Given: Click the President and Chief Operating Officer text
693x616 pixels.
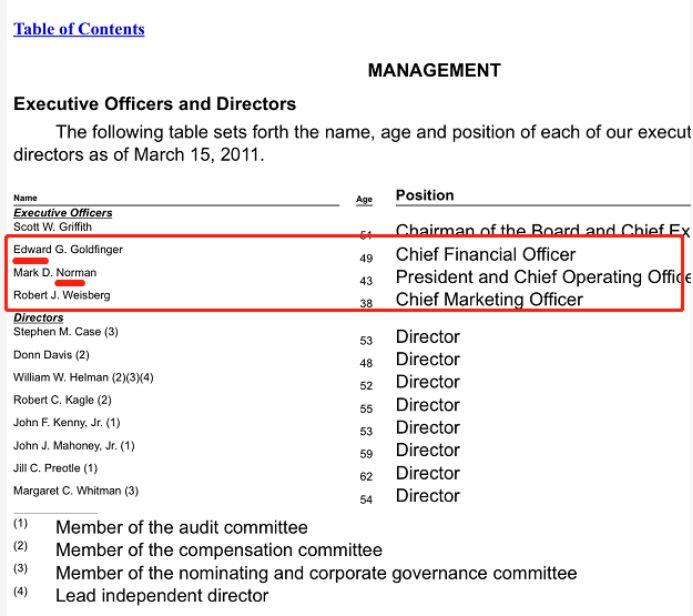Looking at the screenshot, I should 540,277.
